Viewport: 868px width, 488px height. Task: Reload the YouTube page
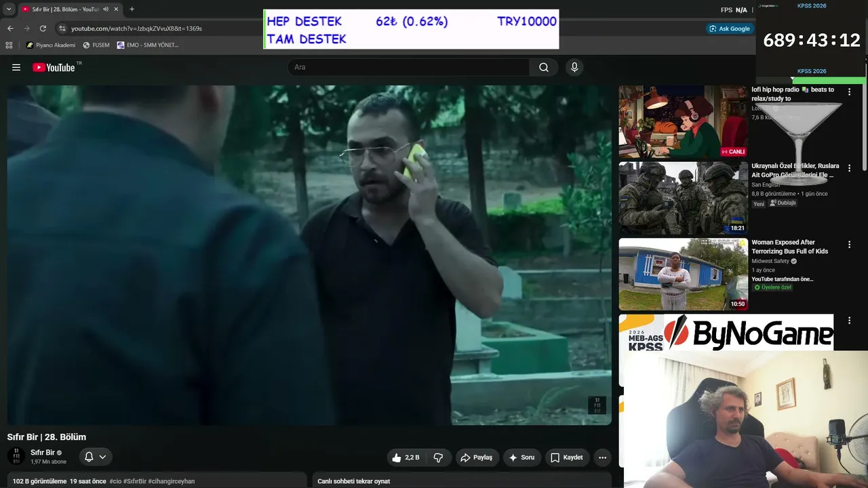(43, 28)
